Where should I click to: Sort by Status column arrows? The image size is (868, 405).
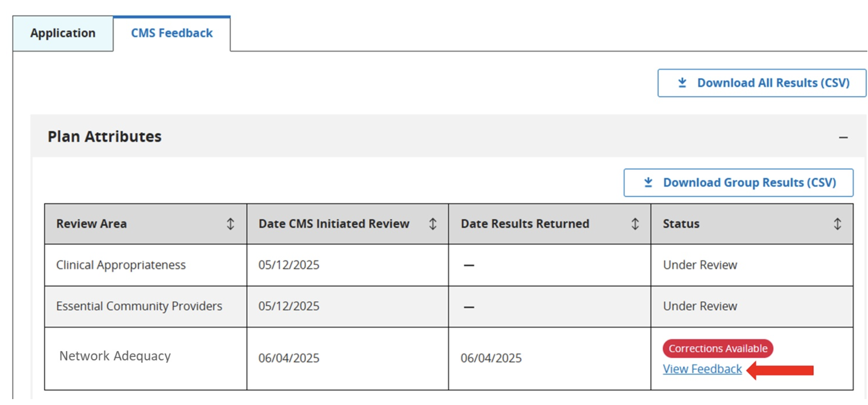click(837, 224)
